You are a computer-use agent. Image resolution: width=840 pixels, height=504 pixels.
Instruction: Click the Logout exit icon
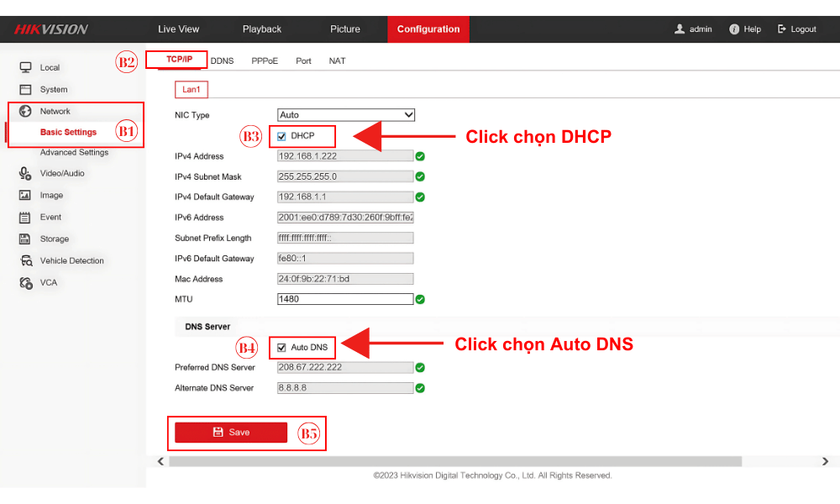click(x=781, y=29)
